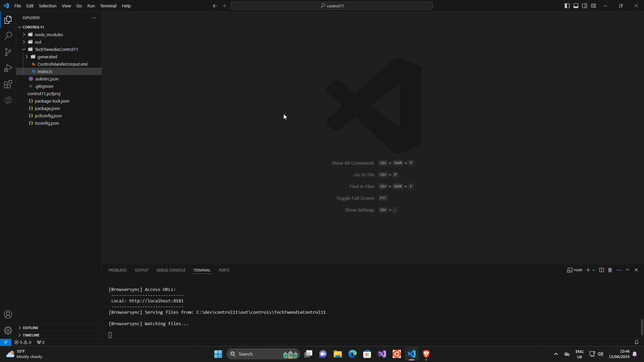
Task: Toggle the primary side bar visibility
Action: [567, 6]
